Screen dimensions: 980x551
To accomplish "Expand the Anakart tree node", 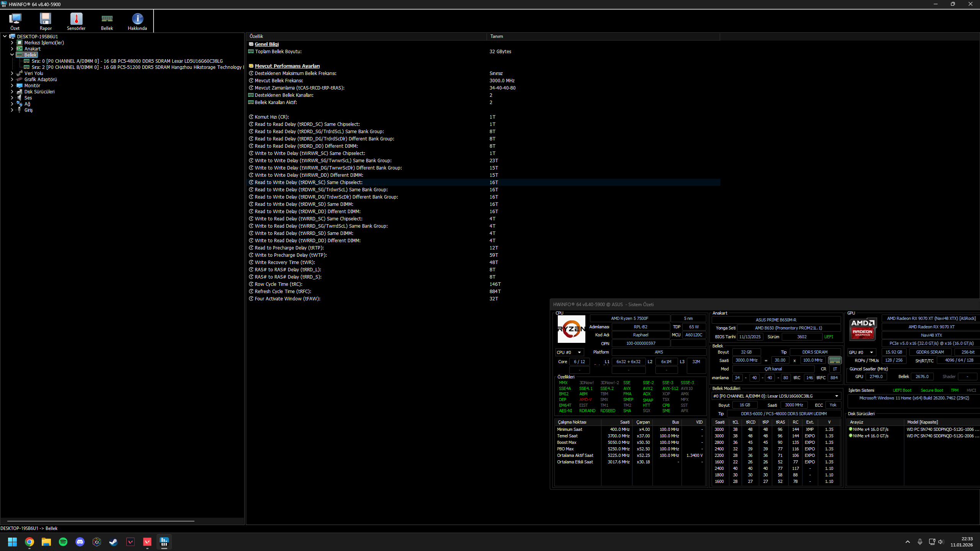I will click(12, 49).
